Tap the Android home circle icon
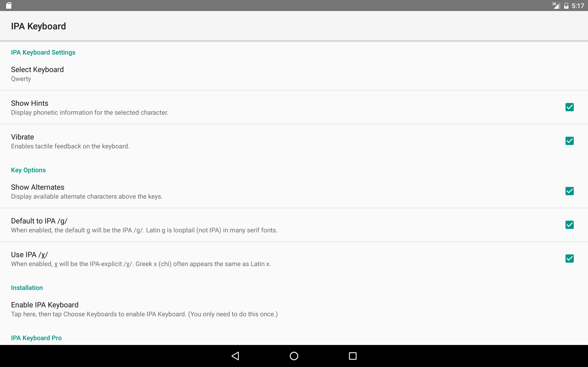This screenshot has height=367, width=588. point(294,356)
